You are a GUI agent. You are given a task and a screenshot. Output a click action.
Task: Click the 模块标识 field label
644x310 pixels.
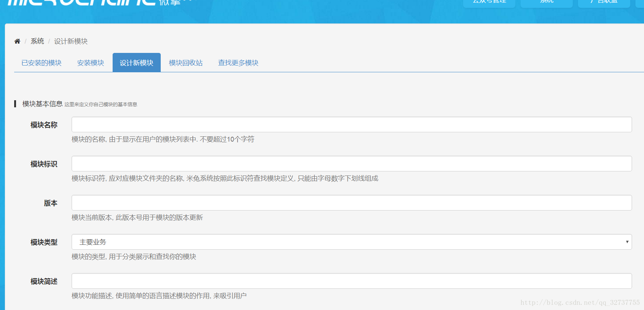coord(44,164)
